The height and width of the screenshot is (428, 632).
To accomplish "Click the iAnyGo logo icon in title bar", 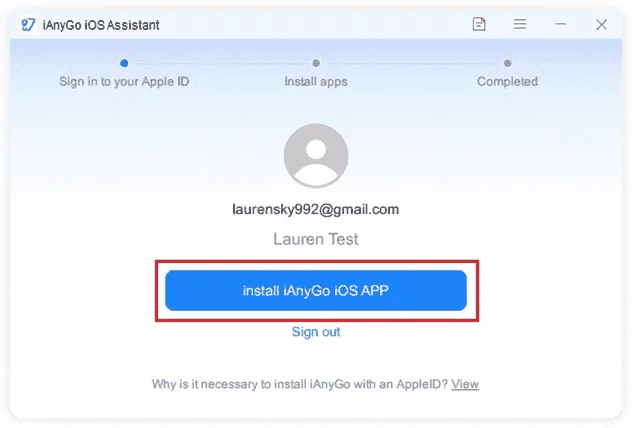I will 28,25.
